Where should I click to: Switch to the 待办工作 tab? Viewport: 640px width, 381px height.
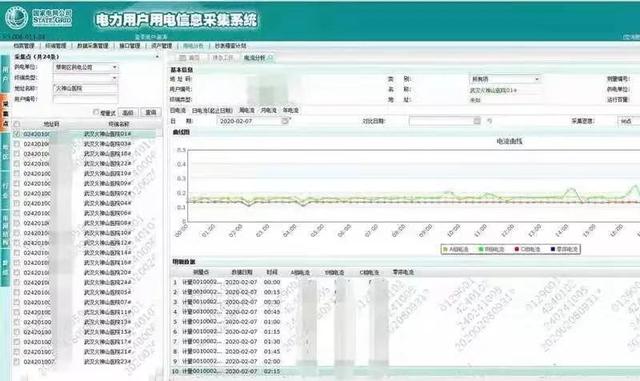[223, 58]
